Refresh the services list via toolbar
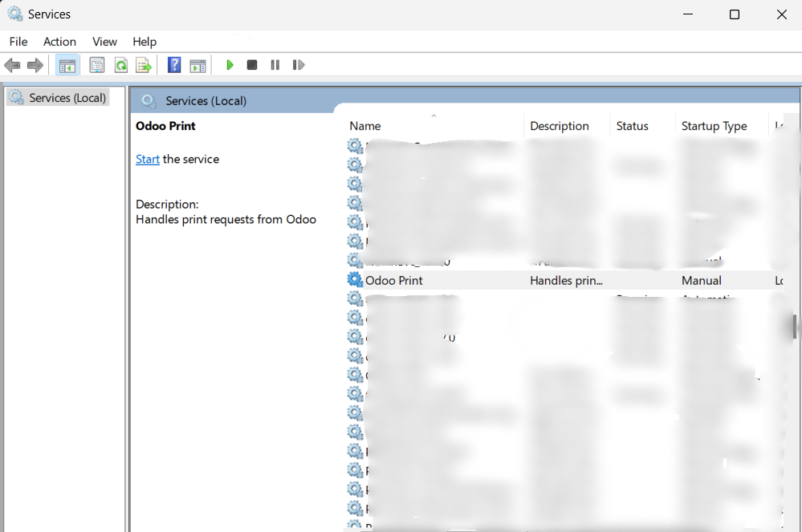 click(x=120, y=65)
